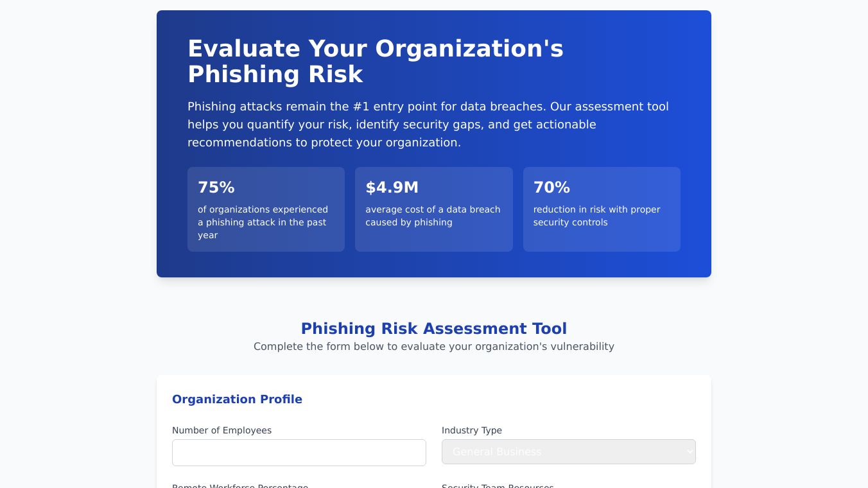Click the Organization Profile section heading
868x488 pixels.
[x=237, y=399]
